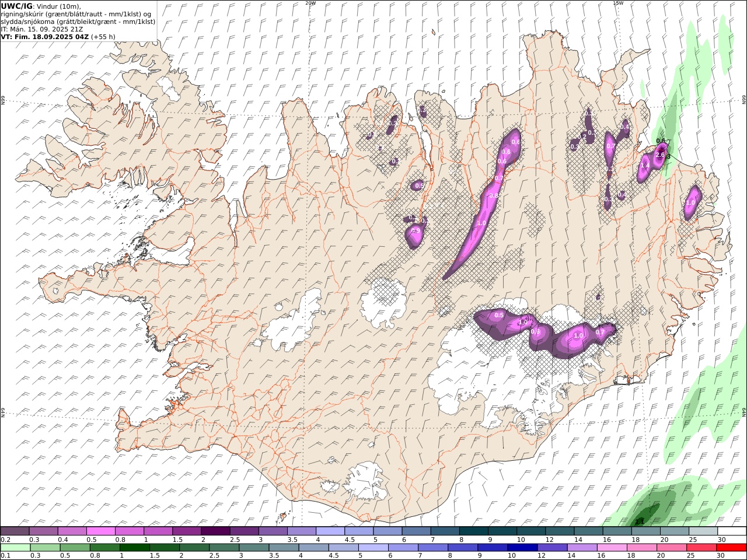Screen dimensions: 747x560
Task: Pick the deep blue rain swatch between 10 and 12
Action: (x=522, y=548)
